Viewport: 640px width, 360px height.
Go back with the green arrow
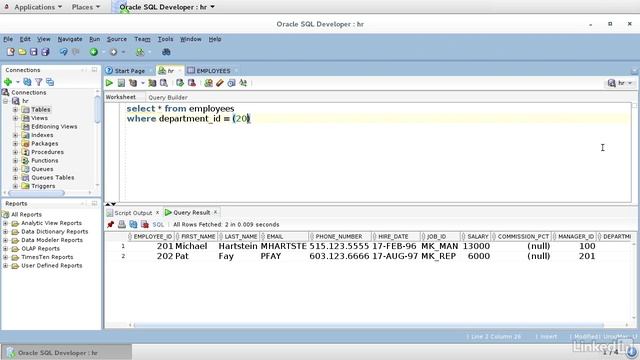(x=94, y=52)
